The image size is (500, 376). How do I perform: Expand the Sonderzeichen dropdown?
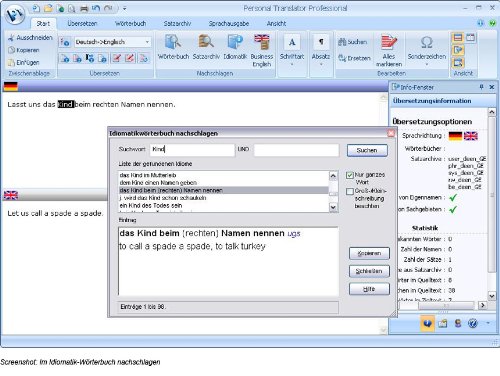coord(427,64)
